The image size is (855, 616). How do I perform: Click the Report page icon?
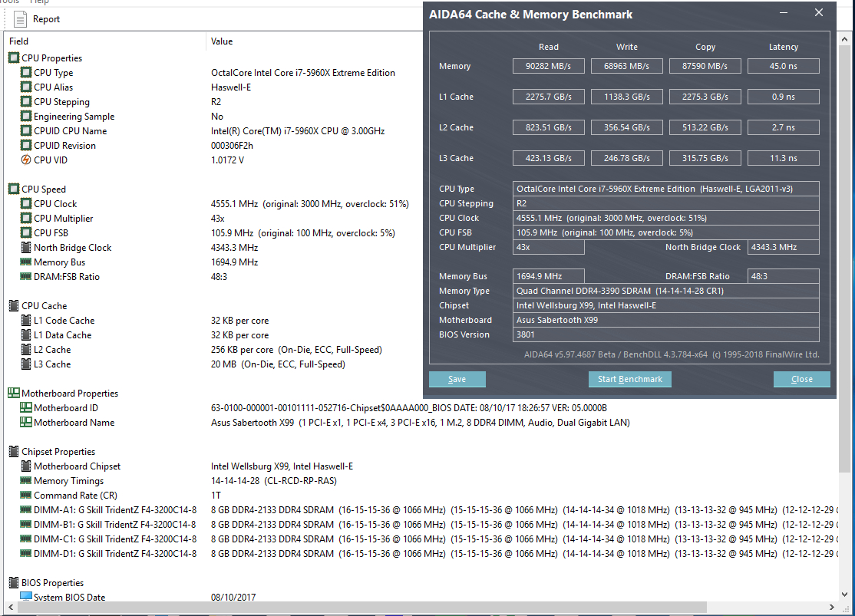20,19
